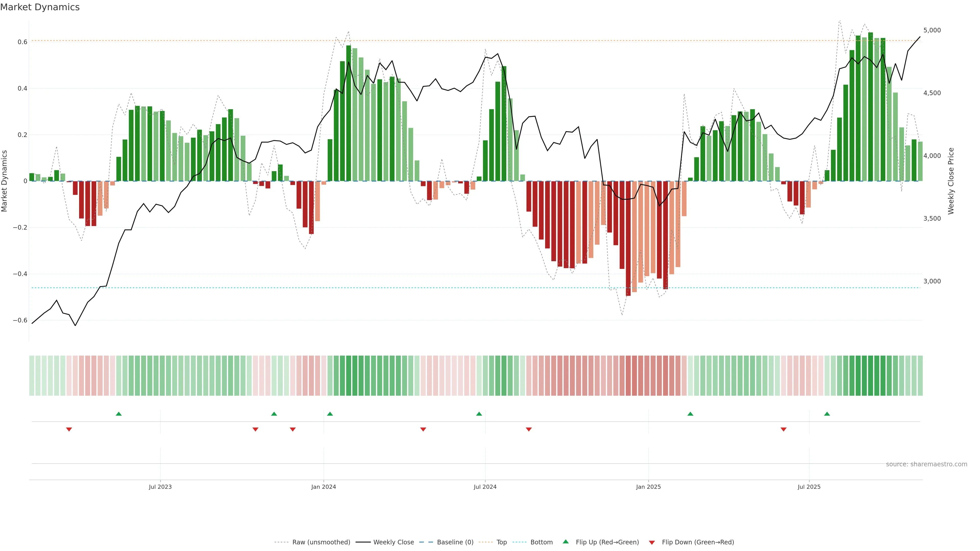
Task: Click the flip-up triangle after Jan 2025
Action: (x=690, y=414)
